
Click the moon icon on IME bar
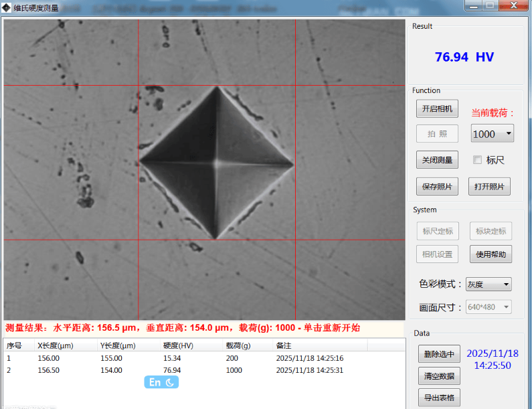pyautogui.click(x=170, y=382)
